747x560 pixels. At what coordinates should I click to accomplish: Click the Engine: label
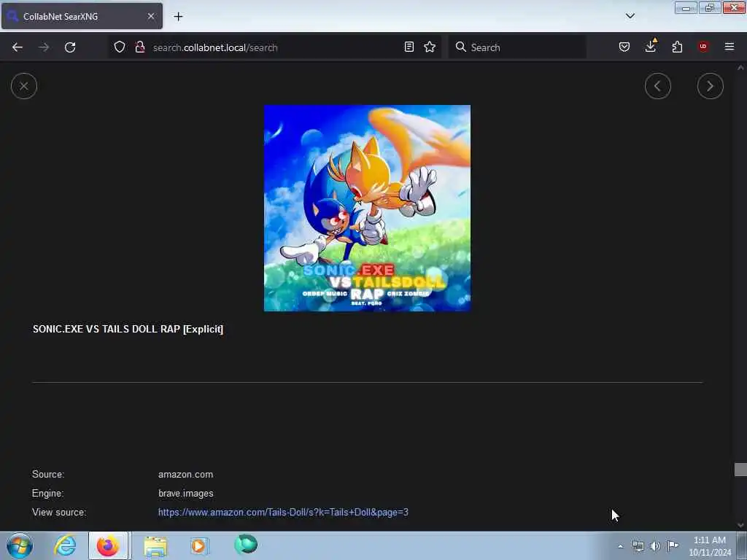point(47,494)
